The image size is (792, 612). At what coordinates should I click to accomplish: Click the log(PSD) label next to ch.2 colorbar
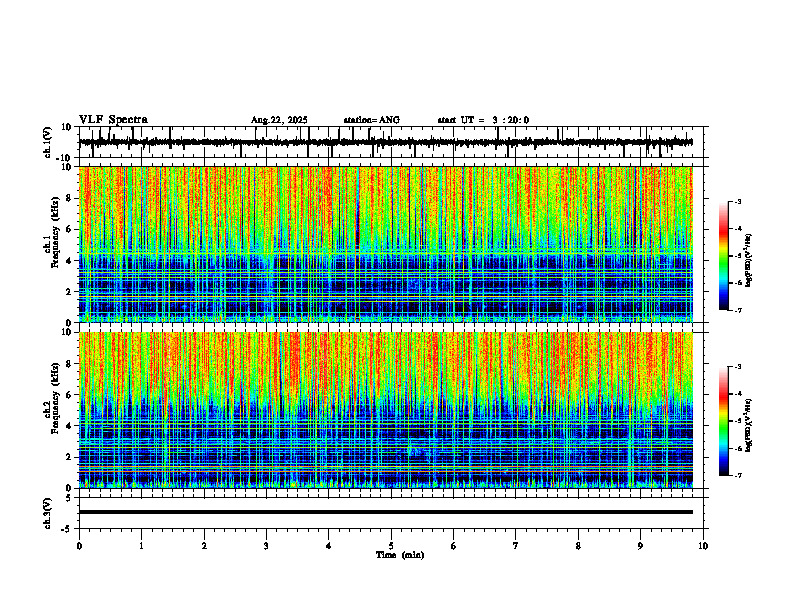pyautogui.click(x=749, y=426)
